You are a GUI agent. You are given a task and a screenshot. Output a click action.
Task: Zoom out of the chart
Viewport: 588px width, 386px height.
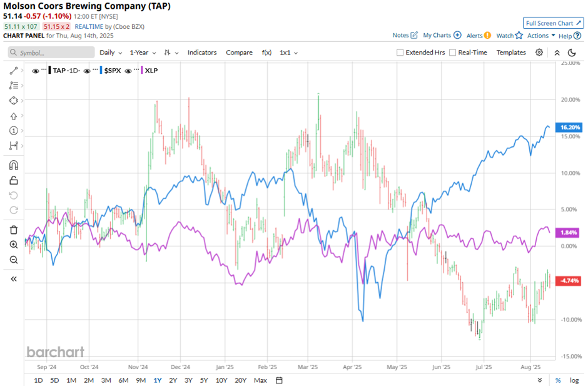tap(14, 260)
